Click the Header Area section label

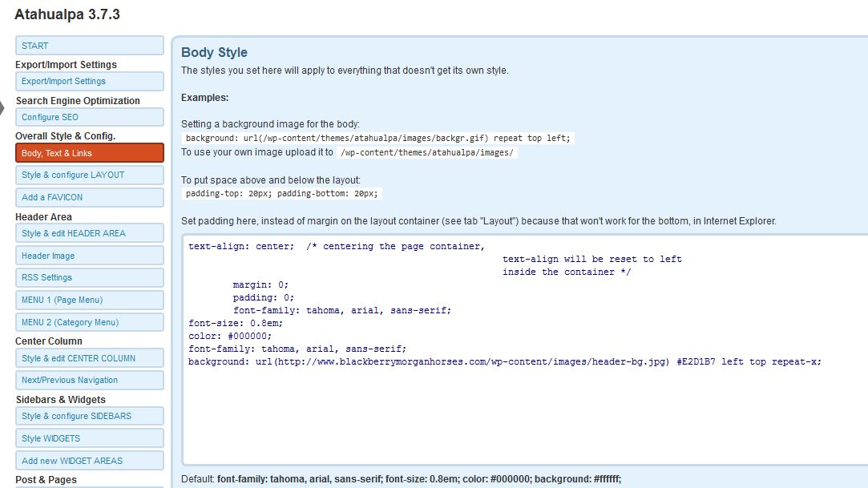44,217
